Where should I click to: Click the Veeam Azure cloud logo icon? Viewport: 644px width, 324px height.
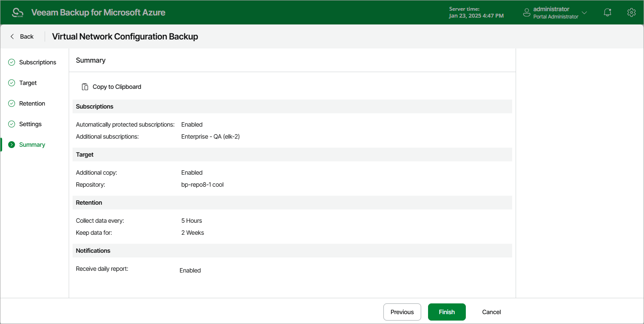[18, 12]
